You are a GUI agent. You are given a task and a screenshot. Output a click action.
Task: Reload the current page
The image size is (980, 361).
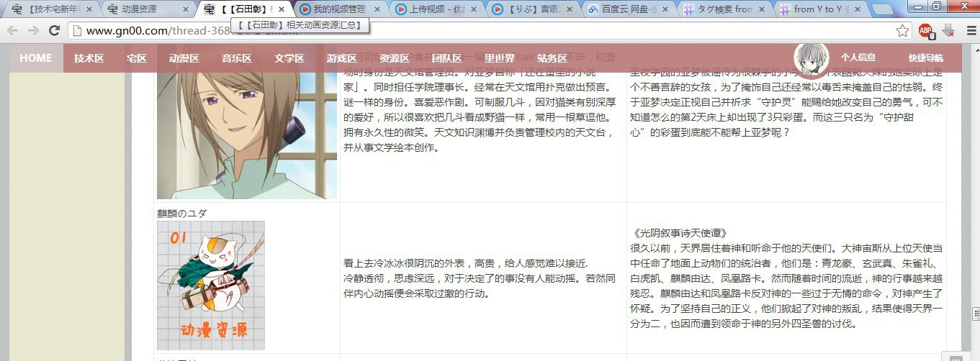click(54, 30)
